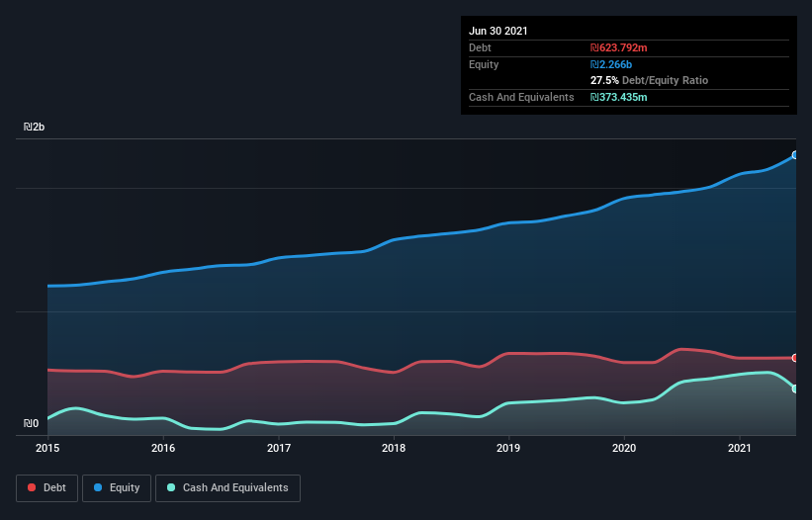812x520 pixels.
Task: Click the 27.5% Debt/Equity Ratio text
Action: click(x=650, y=80)
